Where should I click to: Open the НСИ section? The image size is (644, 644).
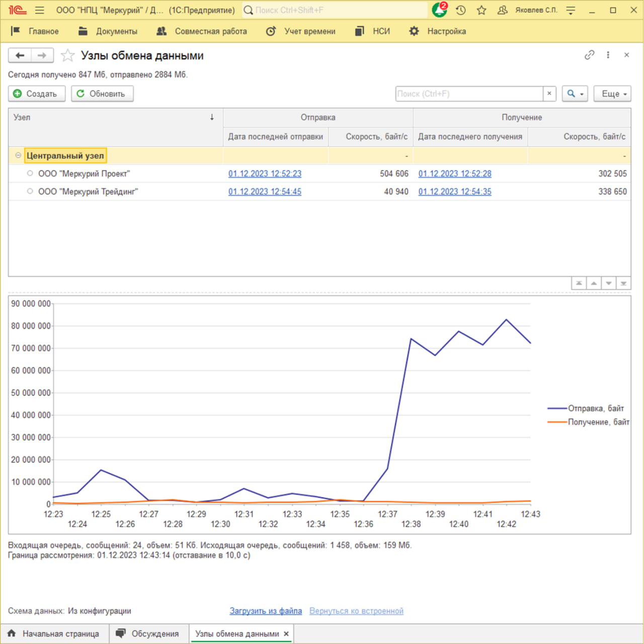coord(372,31)
